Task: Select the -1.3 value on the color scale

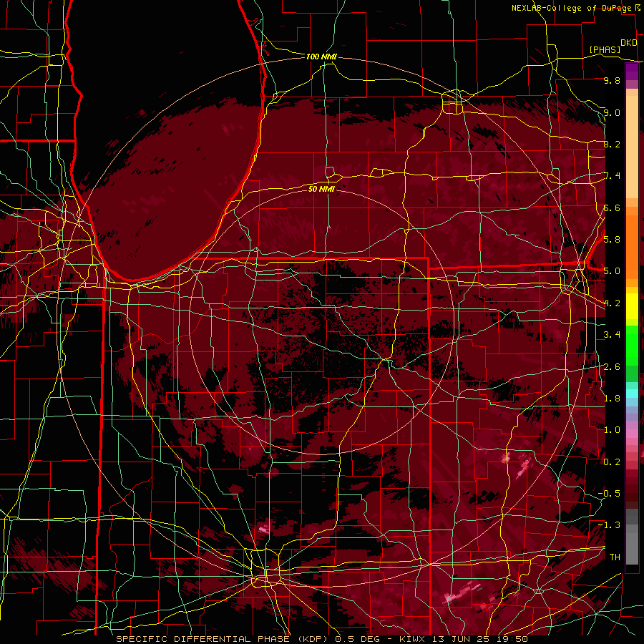Action: click(x=609, y=525)
